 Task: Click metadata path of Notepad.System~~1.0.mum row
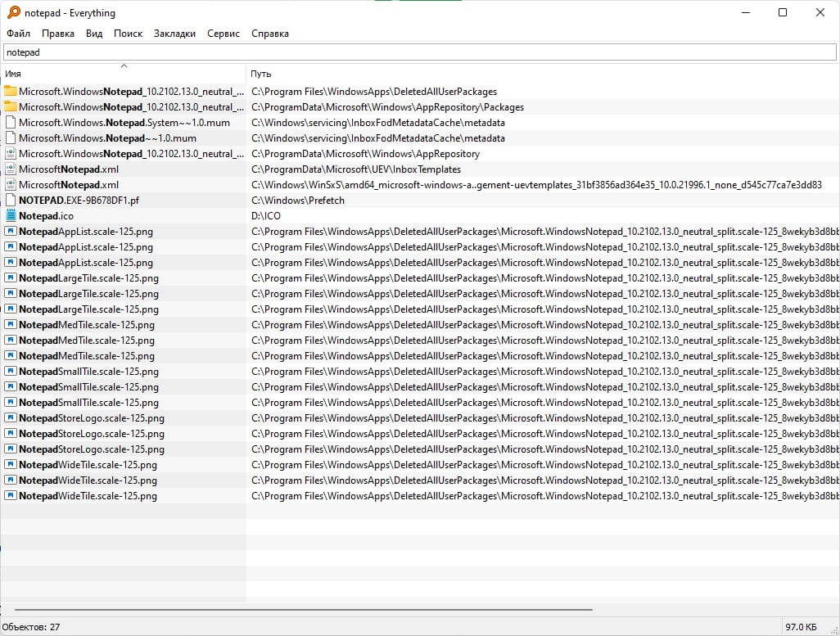point(377,123)
